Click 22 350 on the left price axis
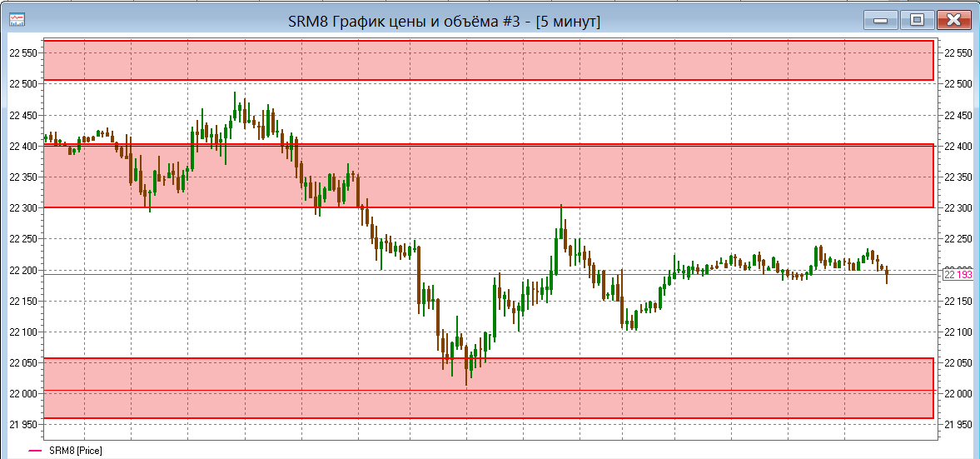 (x=23, y=177)
